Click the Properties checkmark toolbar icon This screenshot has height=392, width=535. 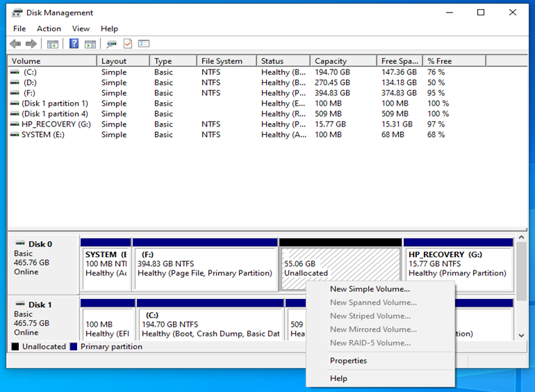(x=128, y=44)
